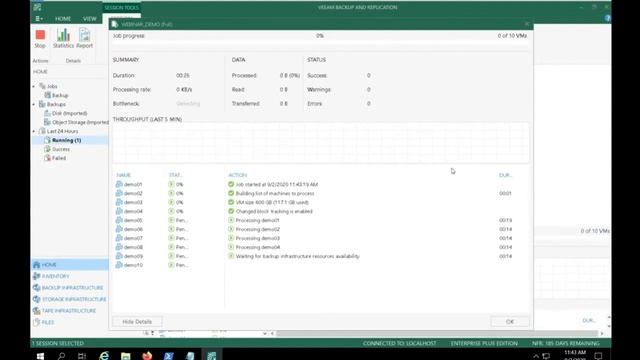Click the main window horizontal scrollbar
Screen dimensions: 640x360
click(437, 333)
